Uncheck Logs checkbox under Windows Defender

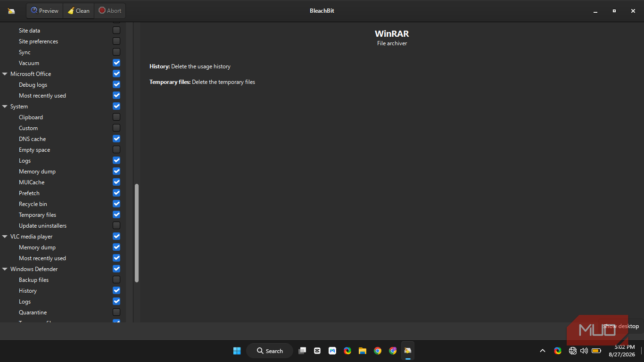click(x=116, y=301)
